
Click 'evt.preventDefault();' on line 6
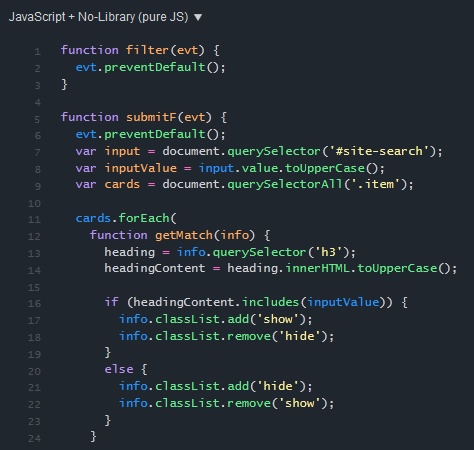point(151,134)
